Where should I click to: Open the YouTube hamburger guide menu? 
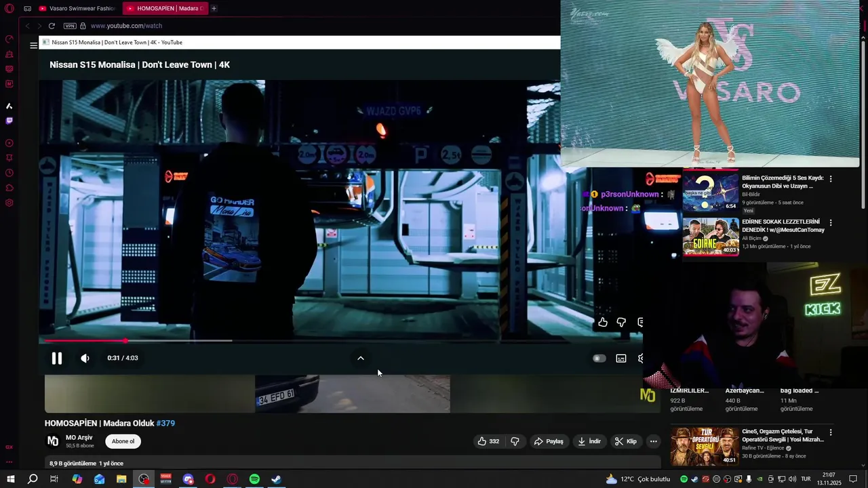pyautogui.click(x=33, y=45)
